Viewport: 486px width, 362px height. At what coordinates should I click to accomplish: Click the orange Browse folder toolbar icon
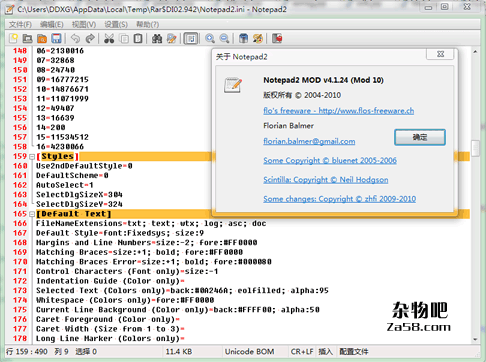[x=42, y=39]
